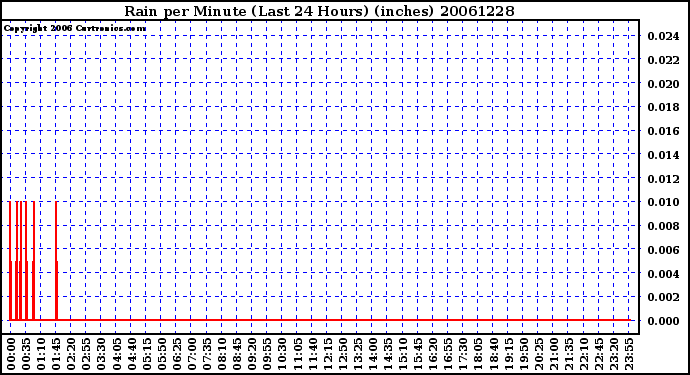This screenshot has height=375, width=690.
Task: Click the 03:30 time label
Action: click(x=101, y=354)
